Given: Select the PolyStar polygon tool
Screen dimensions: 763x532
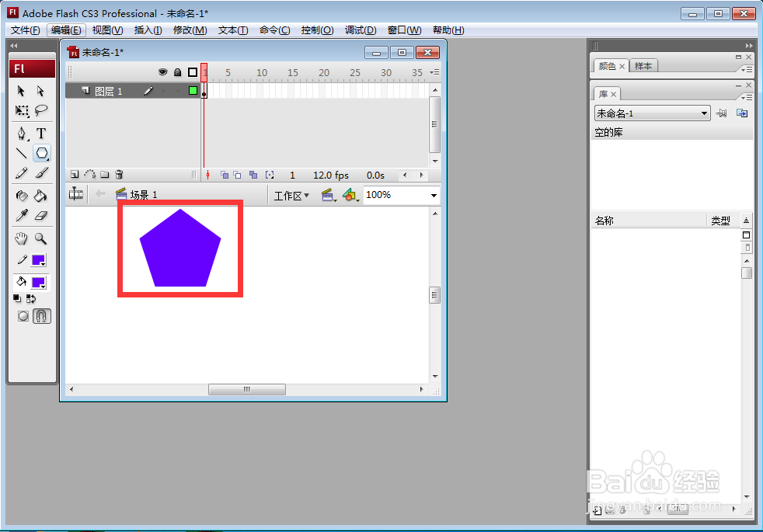Looking at the screenshot, I should [x=42, y=154].
